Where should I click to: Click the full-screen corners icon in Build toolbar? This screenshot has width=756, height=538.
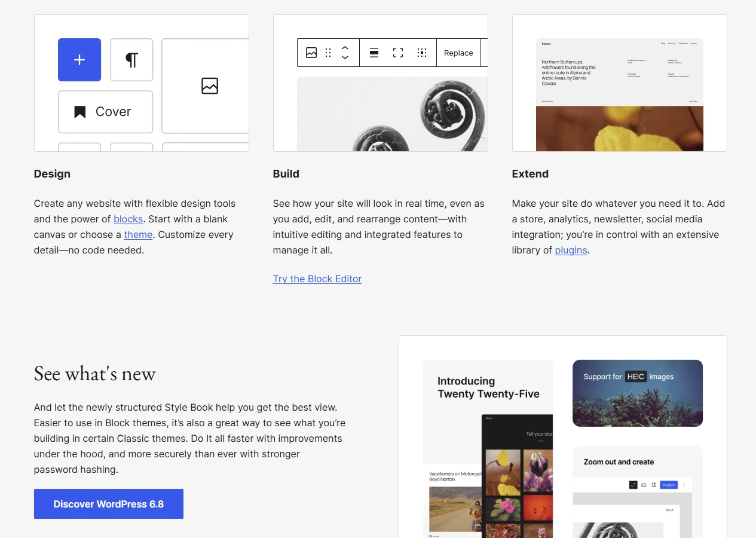398,53
